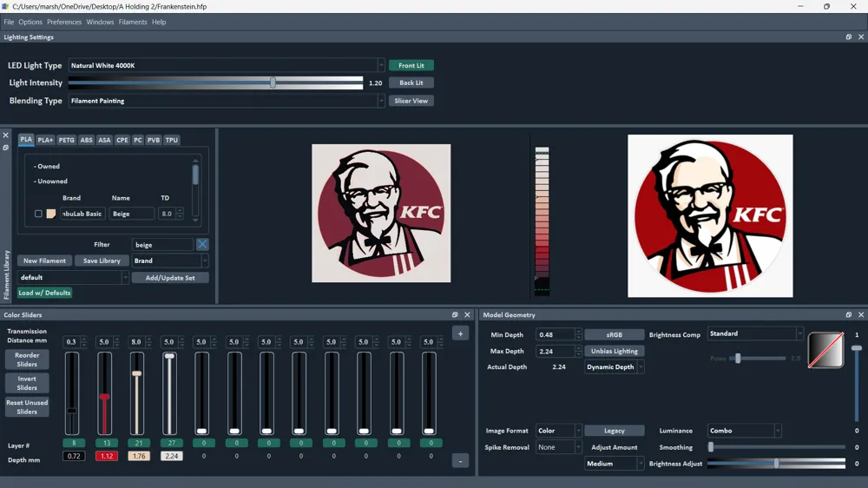868x488 pixels.
Task: Click Save Library button
Action: (102, 260)
